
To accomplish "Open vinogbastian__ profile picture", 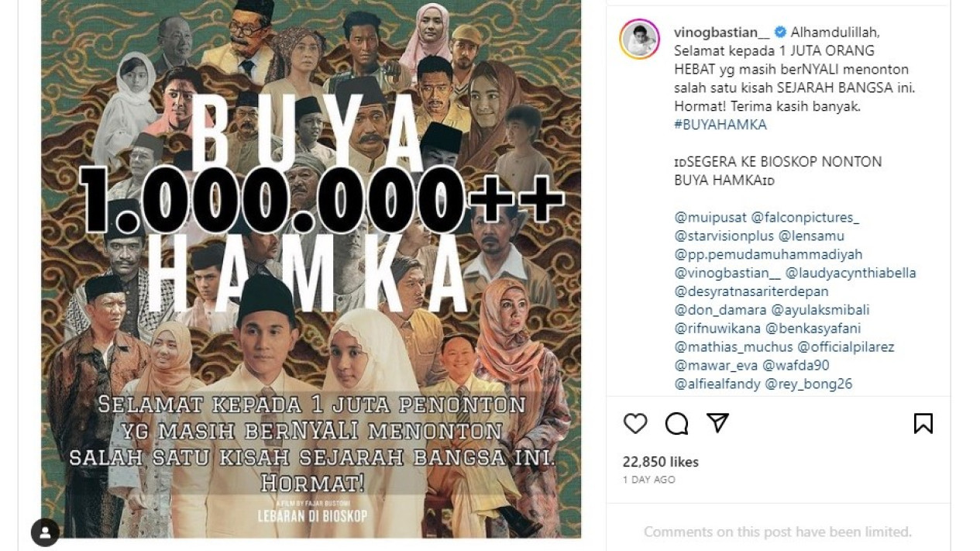I will pos(640,40).
